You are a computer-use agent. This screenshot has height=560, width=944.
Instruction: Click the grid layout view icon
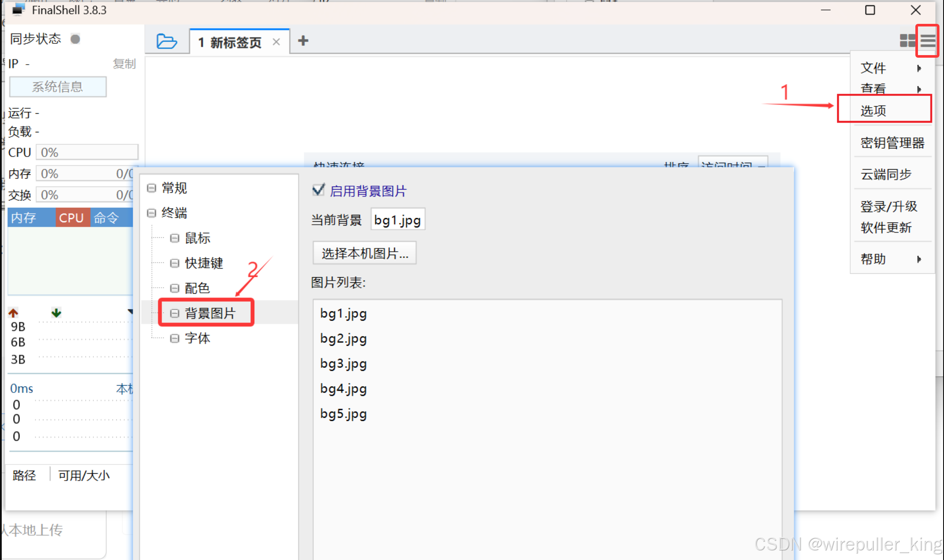tap(908, 41)
